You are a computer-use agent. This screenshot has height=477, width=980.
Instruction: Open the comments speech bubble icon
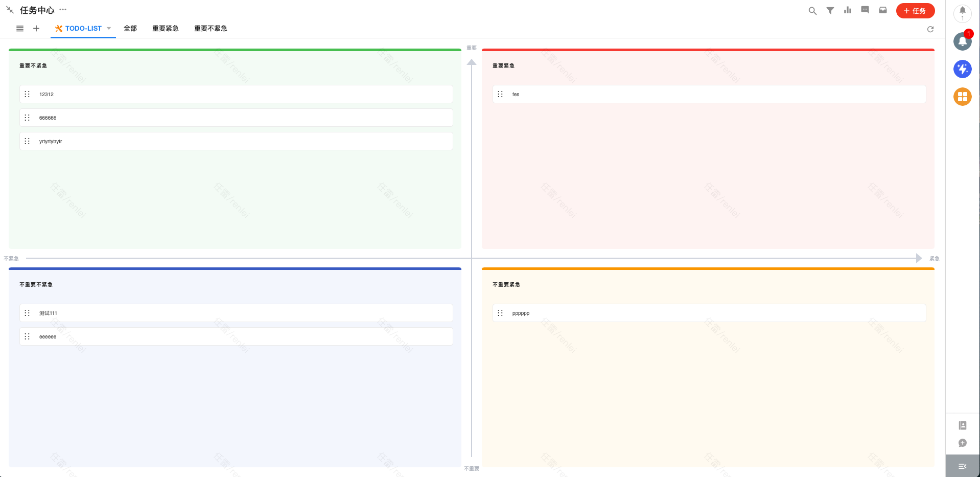(865, 10)
